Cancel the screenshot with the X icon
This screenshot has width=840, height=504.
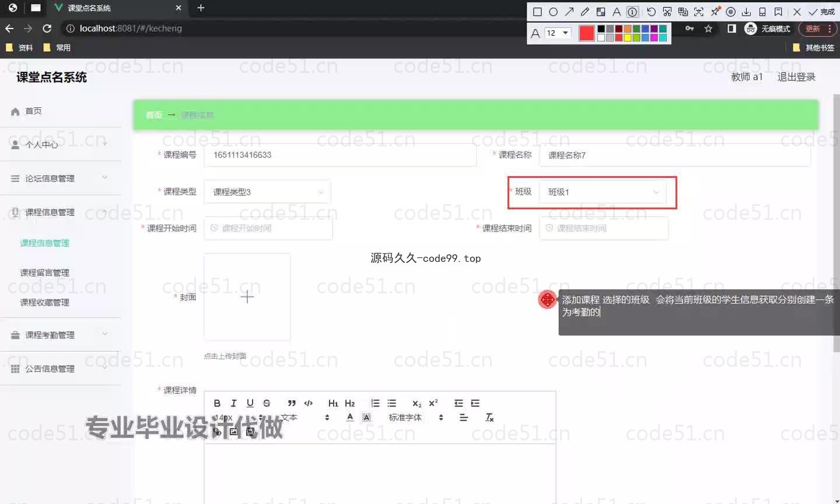coord(797,12)
